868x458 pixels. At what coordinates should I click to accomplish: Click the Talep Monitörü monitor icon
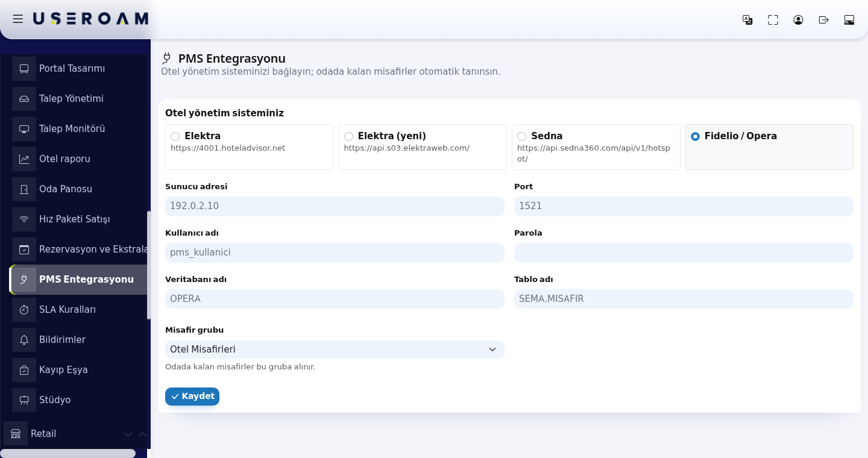tap(24, 129)
